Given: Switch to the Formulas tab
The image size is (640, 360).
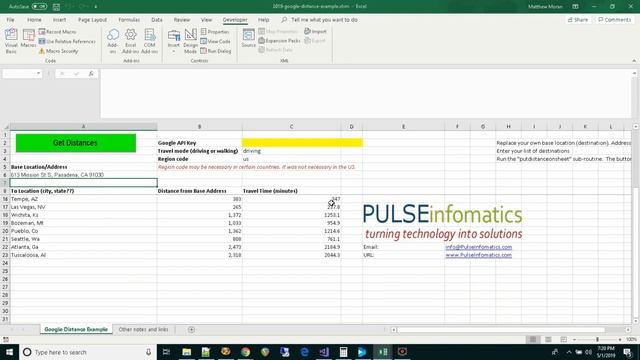Looking at the screenshot, I should (x=129, y=20).
